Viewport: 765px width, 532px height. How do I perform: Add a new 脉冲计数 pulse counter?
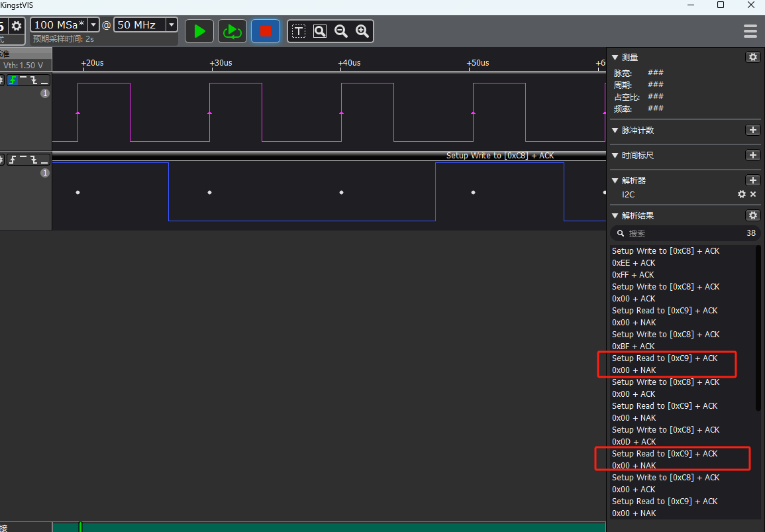pos(753,130)
